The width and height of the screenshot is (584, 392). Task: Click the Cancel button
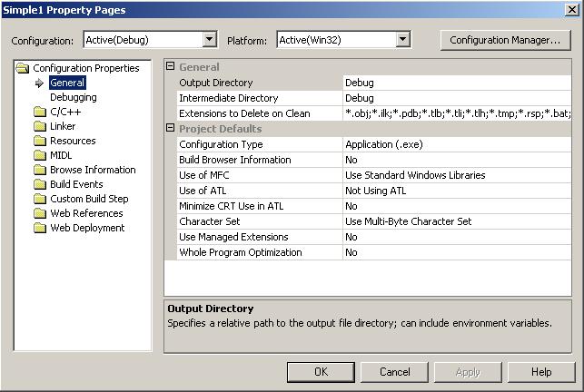pyautogui.click(x=394, y=372)
